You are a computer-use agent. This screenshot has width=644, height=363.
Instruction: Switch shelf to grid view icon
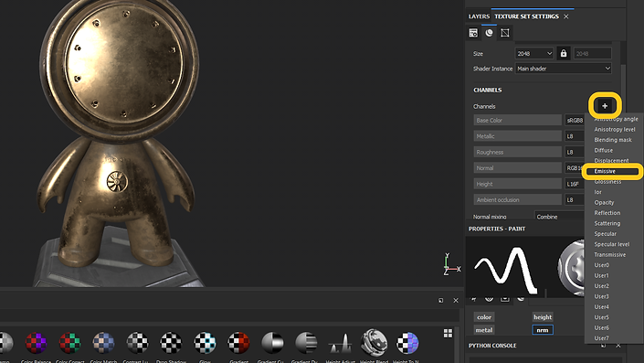(449, 333)
